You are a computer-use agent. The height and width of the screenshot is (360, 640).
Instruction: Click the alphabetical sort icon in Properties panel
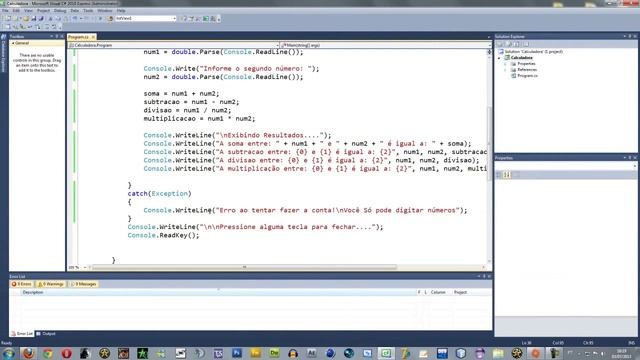[507, 175]
